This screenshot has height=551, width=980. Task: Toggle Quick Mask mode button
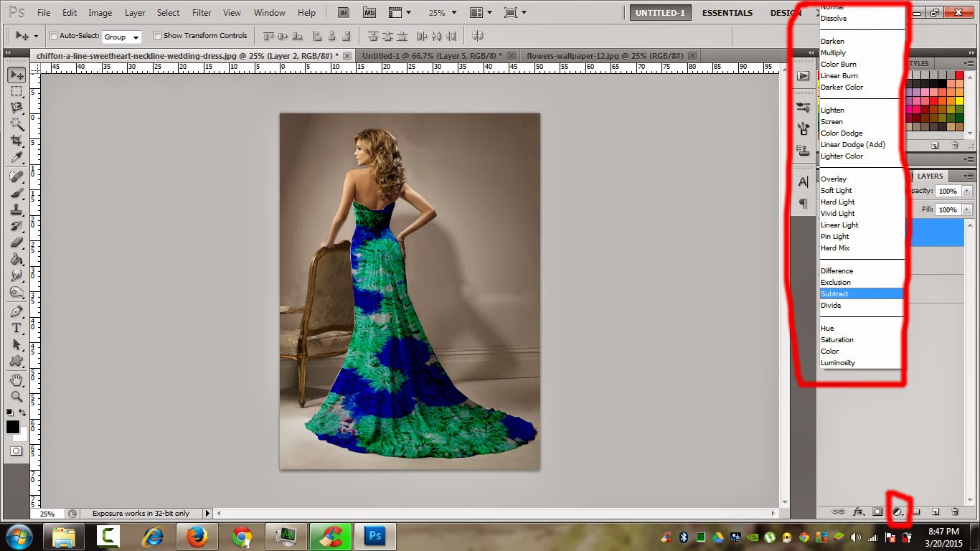pos(16,451)
